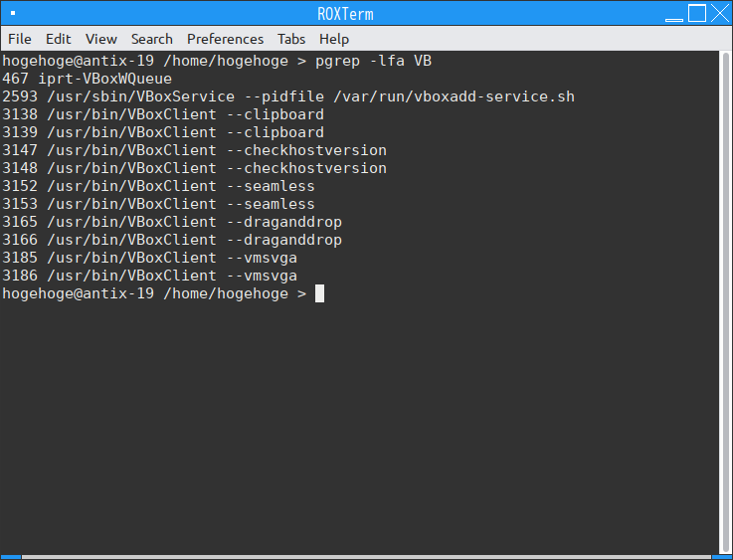Click the 3166 --draganddrop line

(172, 240)
